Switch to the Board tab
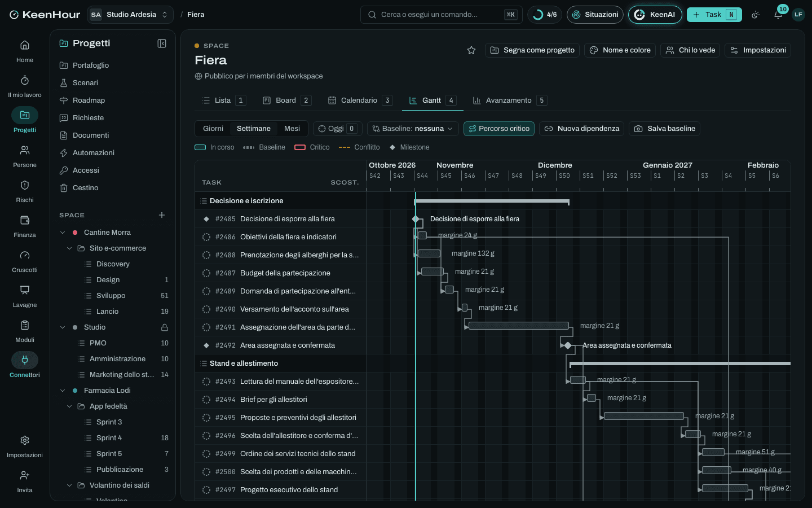 pyautogui.click(x=286, y=100)
